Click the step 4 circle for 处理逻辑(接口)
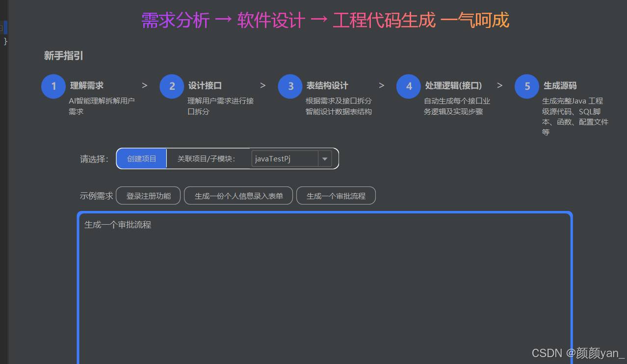 (409, 86)
